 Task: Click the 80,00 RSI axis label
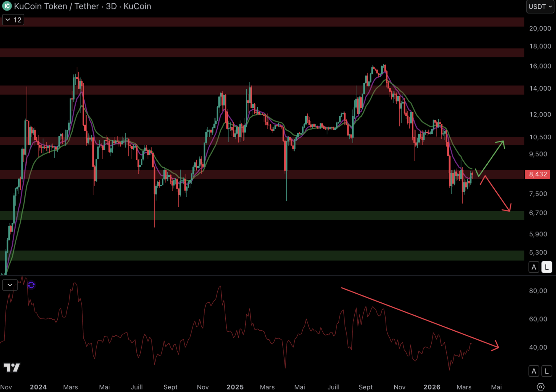point(538,291)
